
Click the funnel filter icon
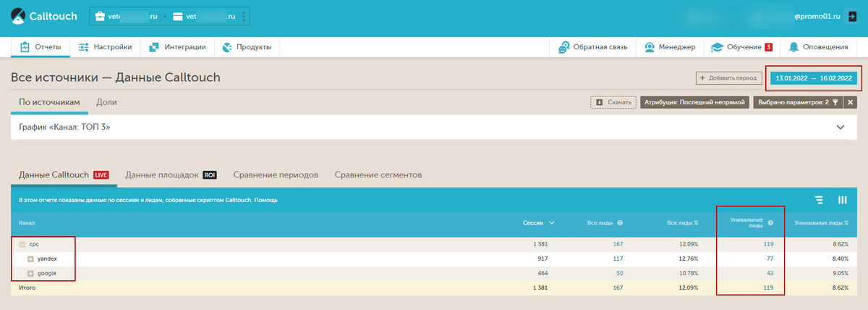[835, 102]
